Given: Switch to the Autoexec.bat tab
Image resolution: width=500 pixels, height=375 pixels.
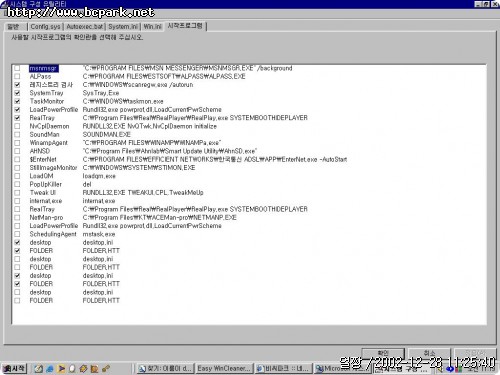Looking at the screenshot, I should click(84, 27).
